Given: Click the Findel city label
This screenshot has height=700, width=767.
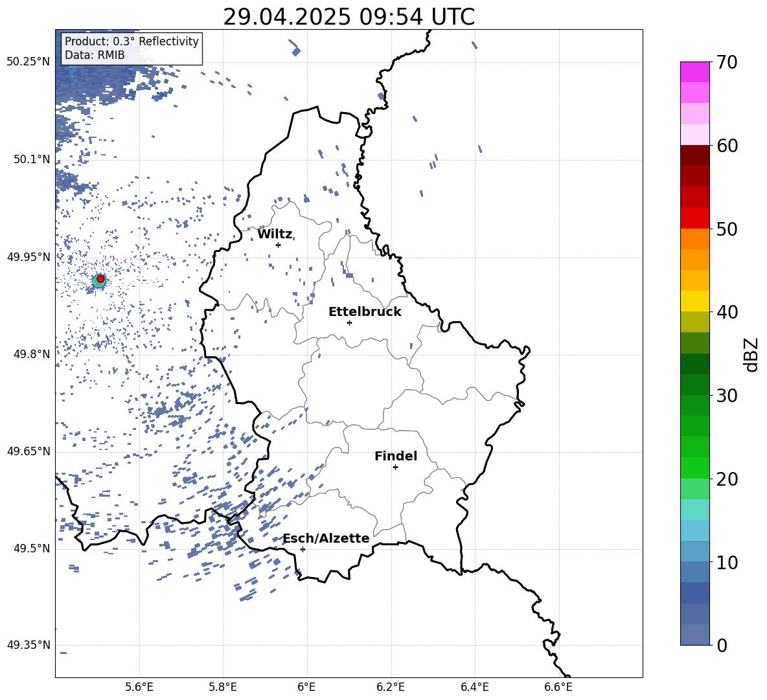Looking at the screenshot, I should click(x=396, y=456).
